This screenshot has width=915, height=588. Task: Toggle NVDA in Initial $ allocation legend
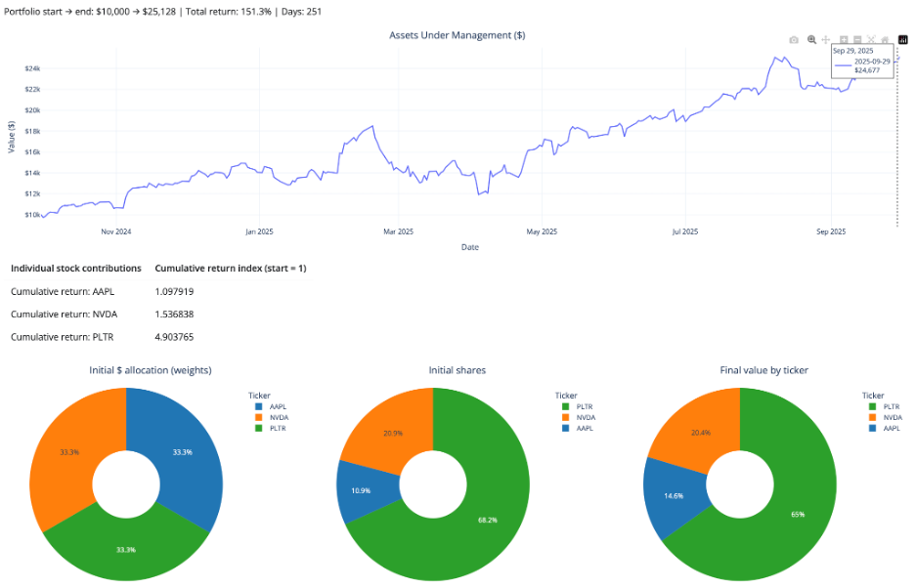click(276, 416)
